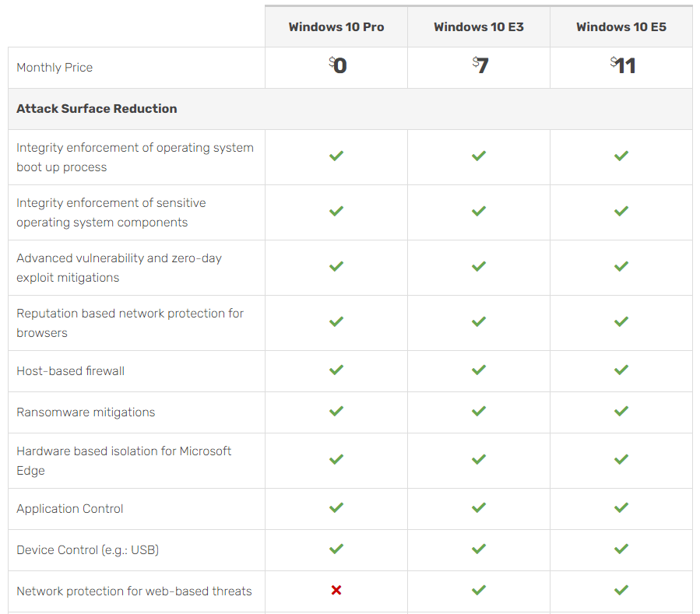Click the Host-based firewall feature label
Screen dimensions: 700x614
[70, 371]
